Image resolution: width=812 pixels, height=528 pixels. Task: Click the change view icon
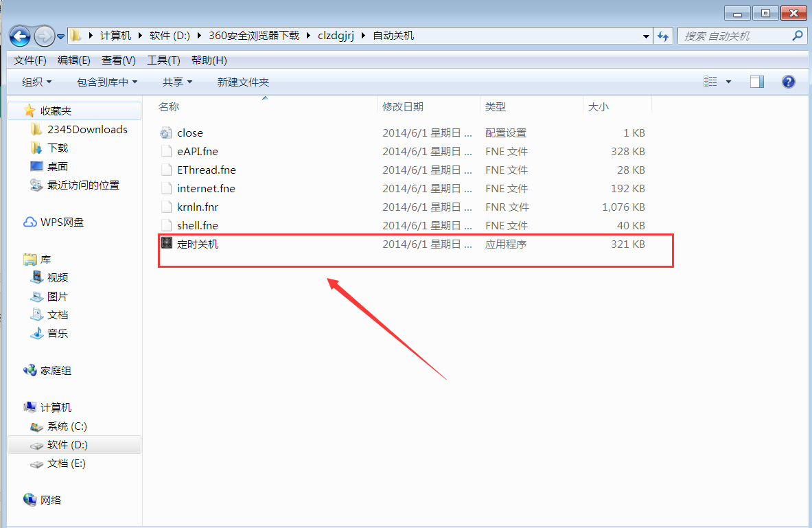click(x=714, y=81)
